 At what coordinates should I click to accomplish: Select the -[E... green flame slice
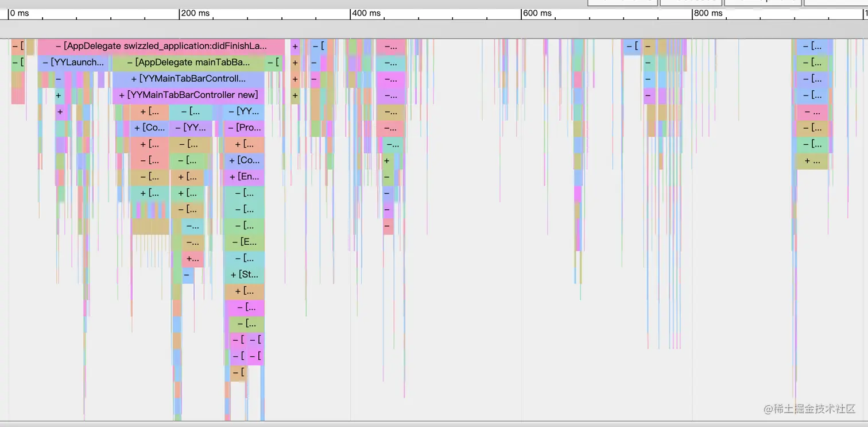[244, 241]
